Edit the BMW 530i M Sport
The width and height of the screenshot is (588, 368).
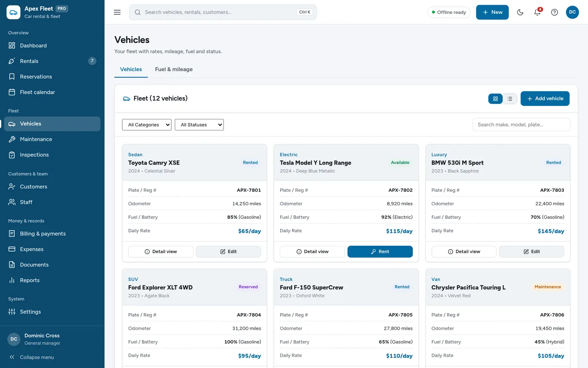coord(532,252)
